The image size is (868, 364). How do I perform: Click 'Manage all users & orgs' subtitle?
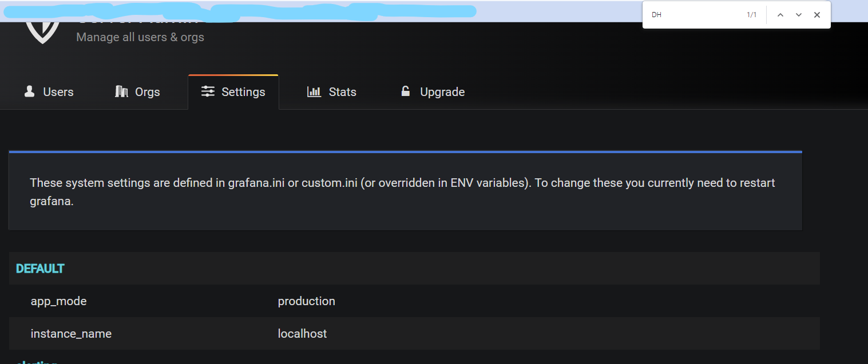[x=140, y=37]
